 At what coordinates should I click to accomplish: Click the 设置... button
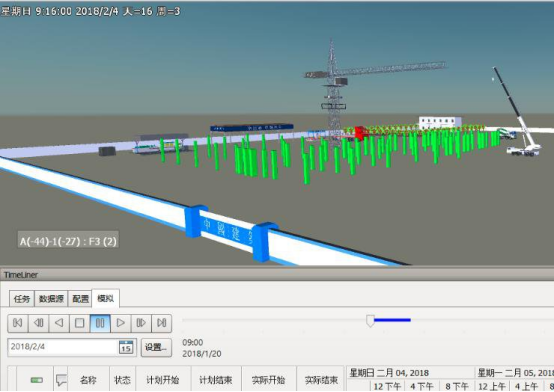coord(157,347)
